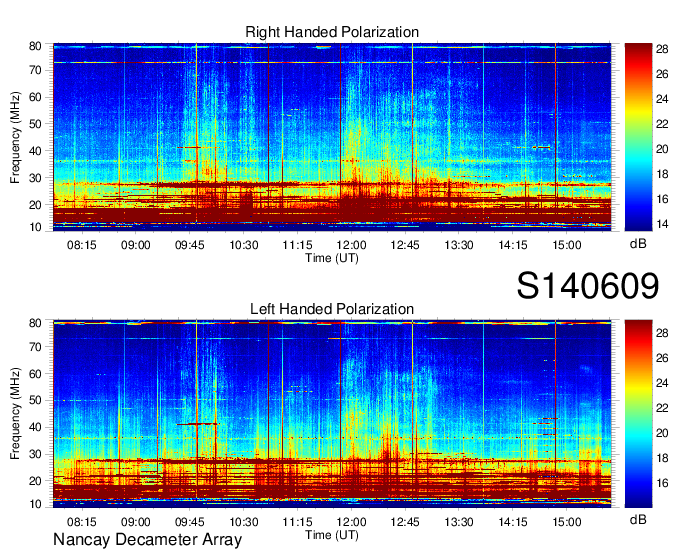Click the "09:45" time tick of Left Handed plot
Viewport: 680px width, 552px height.
(x=190, y=522)
